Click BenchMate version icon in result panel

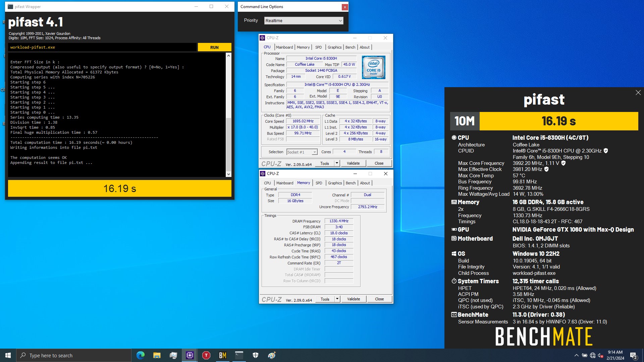[454, 315]
